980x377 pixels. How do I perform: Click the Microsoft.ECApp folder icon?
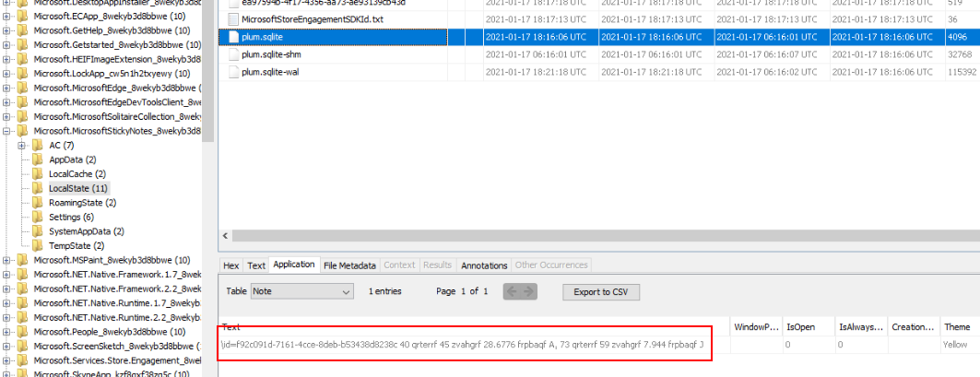(x=22, y=16)
